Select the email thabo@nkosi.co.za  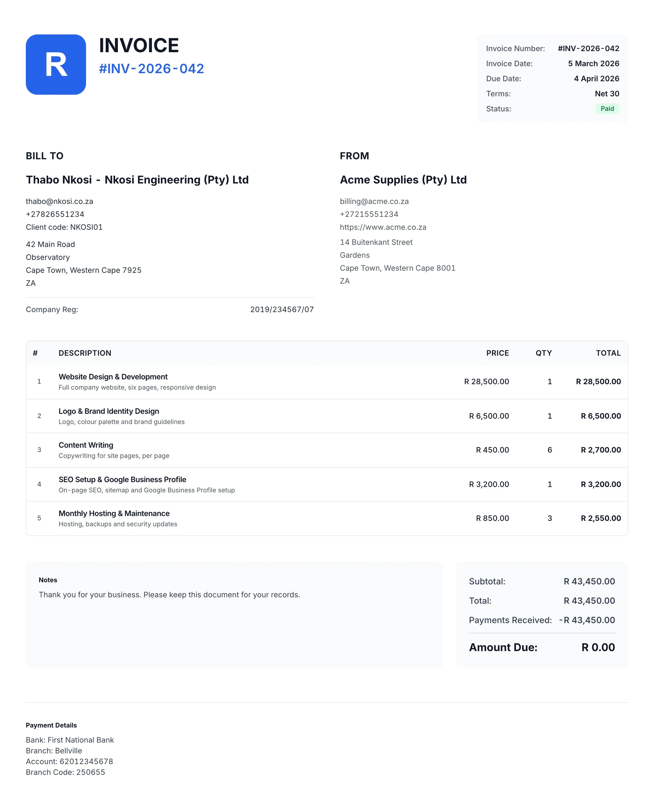59,201
